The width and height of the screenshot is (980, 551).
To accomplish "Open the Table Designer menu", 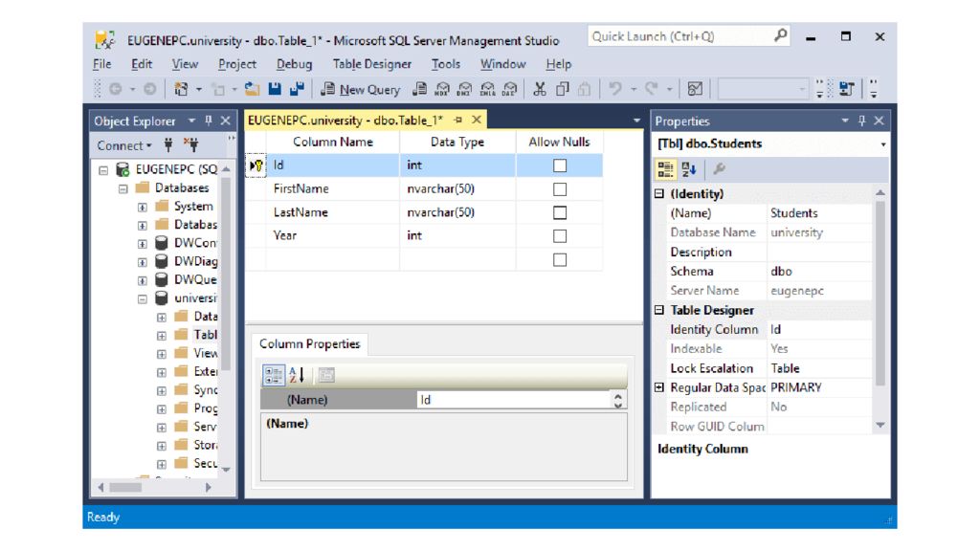I will (x=372, y=64).
